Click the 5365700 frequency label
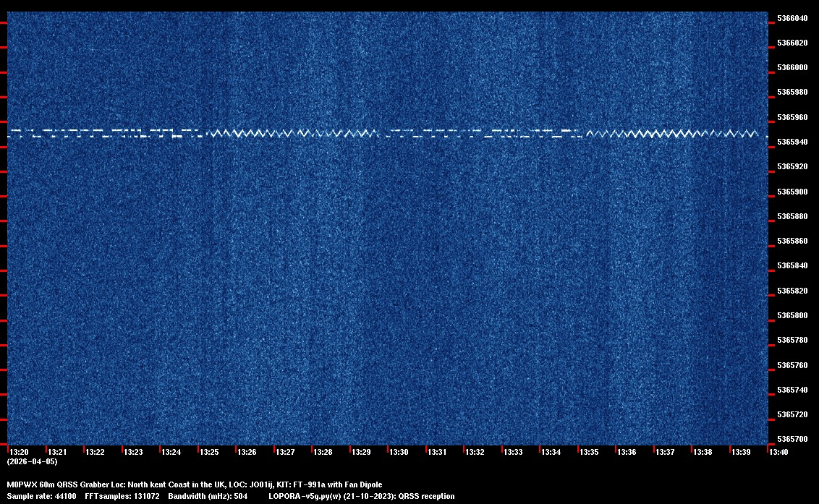Viewport: 819px width, 504px height. (x=792, y=439)
